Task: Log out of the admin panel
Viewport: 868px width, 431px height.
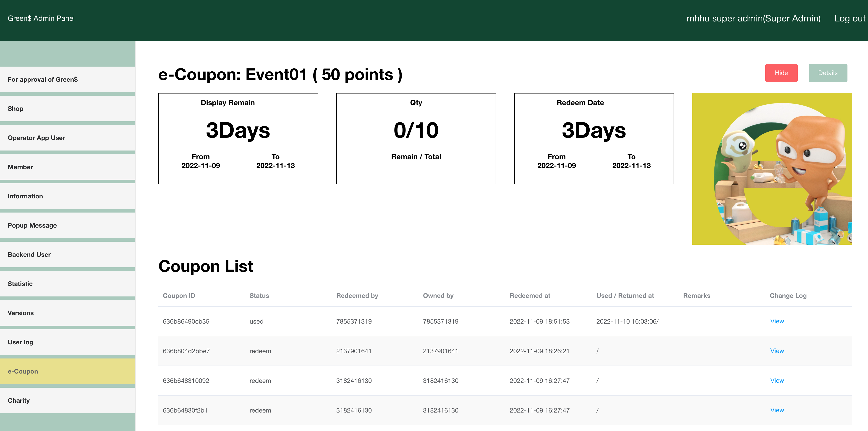Action: point(850,18)
